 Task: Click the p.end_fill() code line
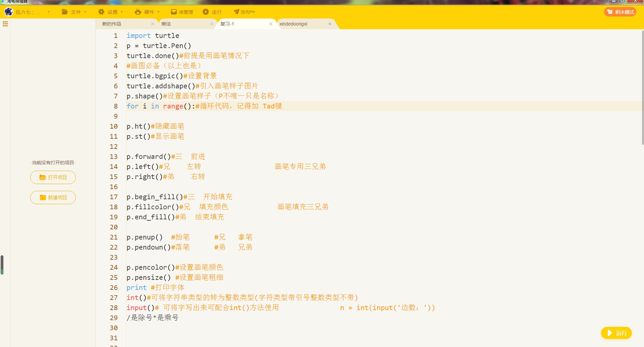pos(176,217)
